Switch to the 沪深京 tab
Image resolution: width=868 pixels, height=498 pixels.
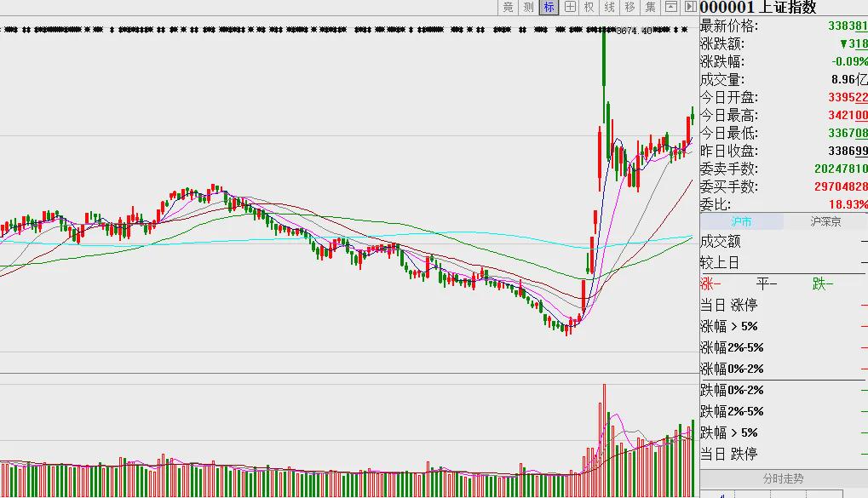tap(825, 221)
